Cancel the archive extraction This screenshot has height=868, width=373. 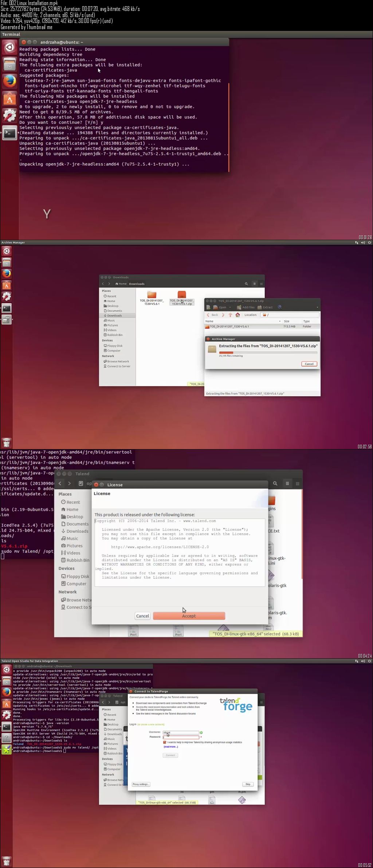click(309, 364)
